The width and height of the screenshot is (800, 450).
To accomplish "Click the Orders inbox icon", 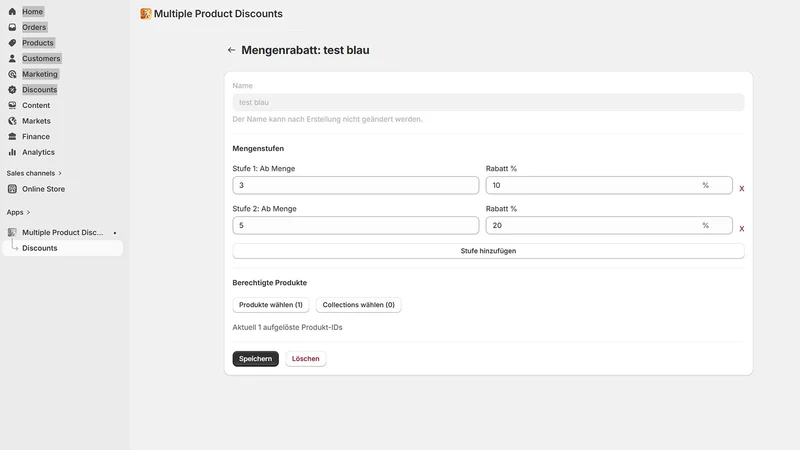I will pyautogui.click(x=12, y=27).
